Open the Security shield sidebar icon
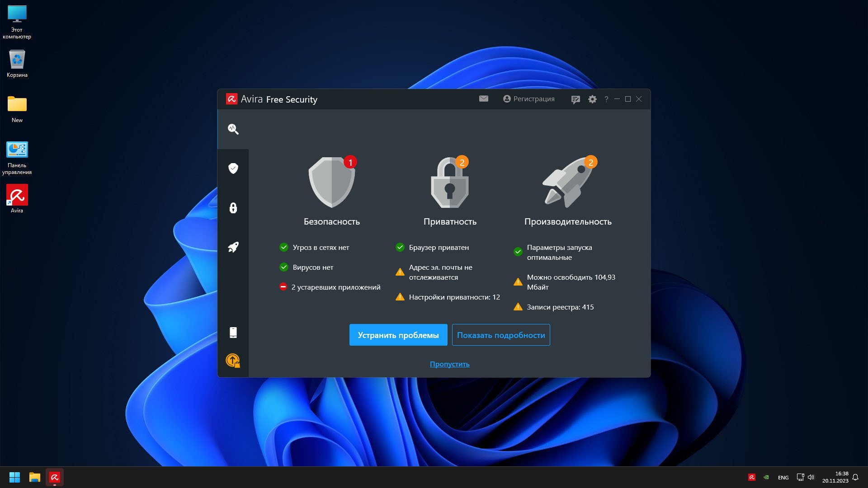The image size is (868, 488). [x=233, y=169]
